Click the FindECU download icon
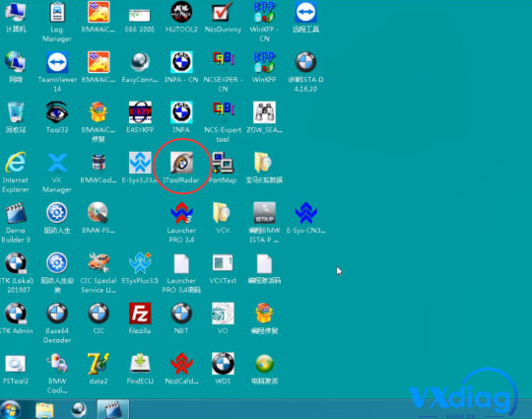The width and height of the screenshot is (532, 419). pos(140,364)
